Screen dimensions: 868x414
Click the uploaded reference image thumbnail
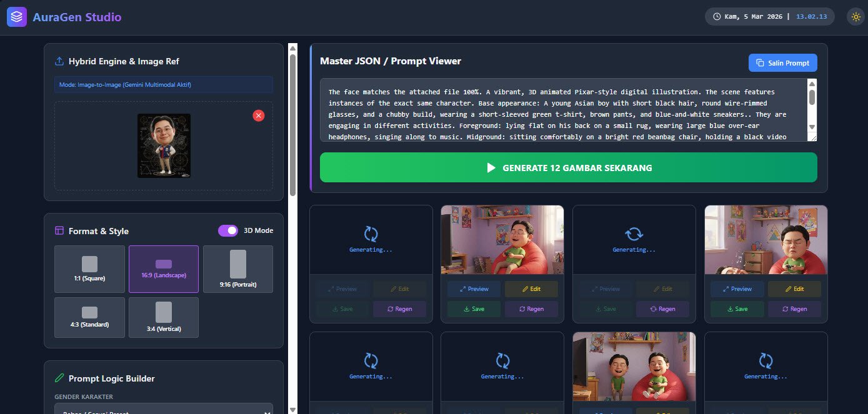pyautogui.click(x=164, y=145)
